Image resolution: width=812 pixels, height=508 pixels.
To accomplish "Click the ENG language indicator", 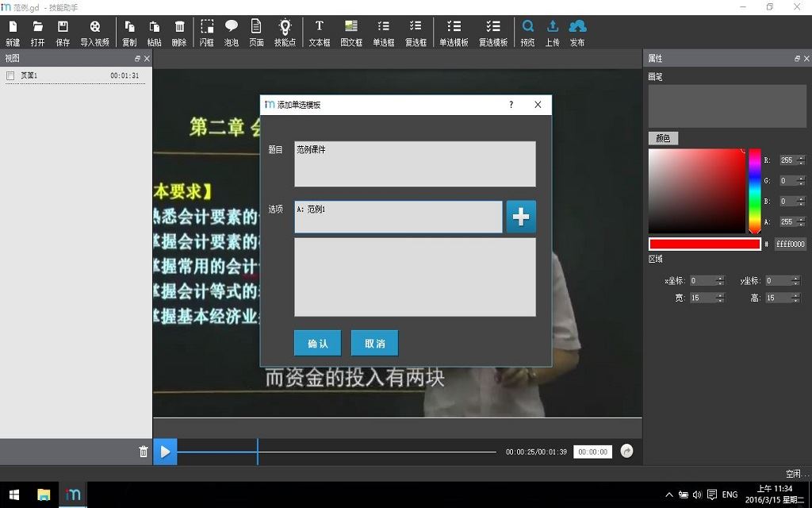I will coord(730,495).
